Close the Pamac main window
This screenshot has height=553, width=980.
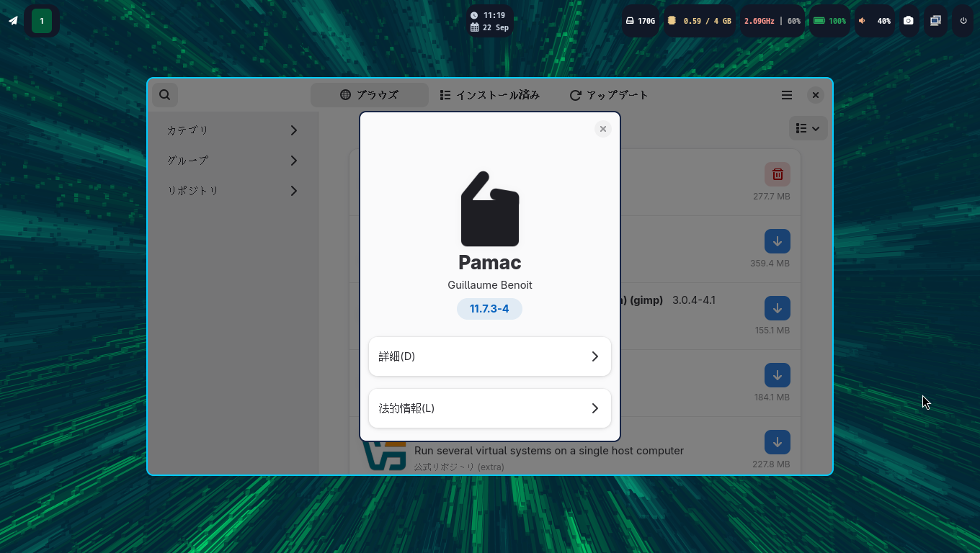[816, 95]
